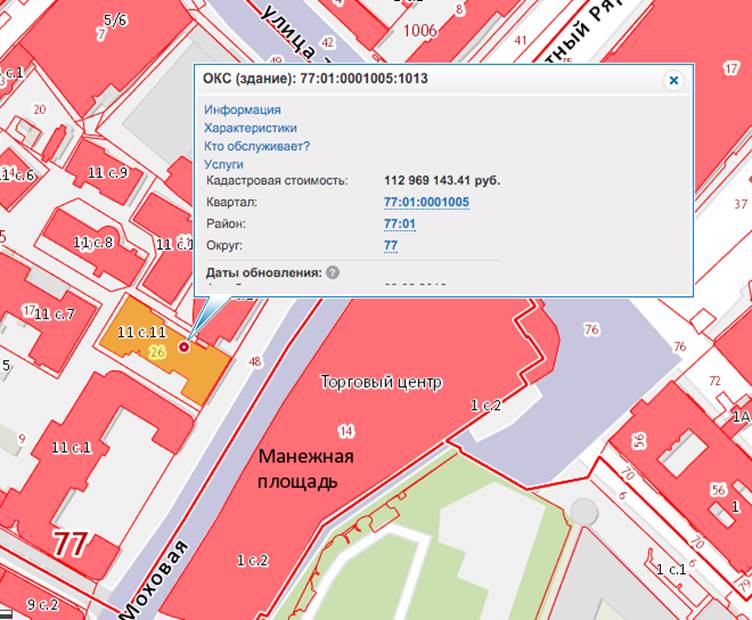Open the Информация tab
Viewport: 752px width, 620px height.
point(242,110)
